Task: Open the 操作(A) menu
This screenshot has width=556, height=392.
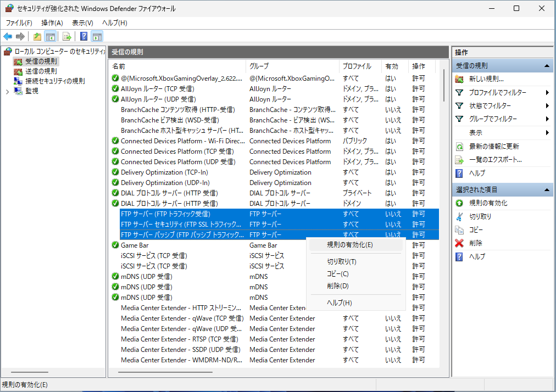Action: 52,23
